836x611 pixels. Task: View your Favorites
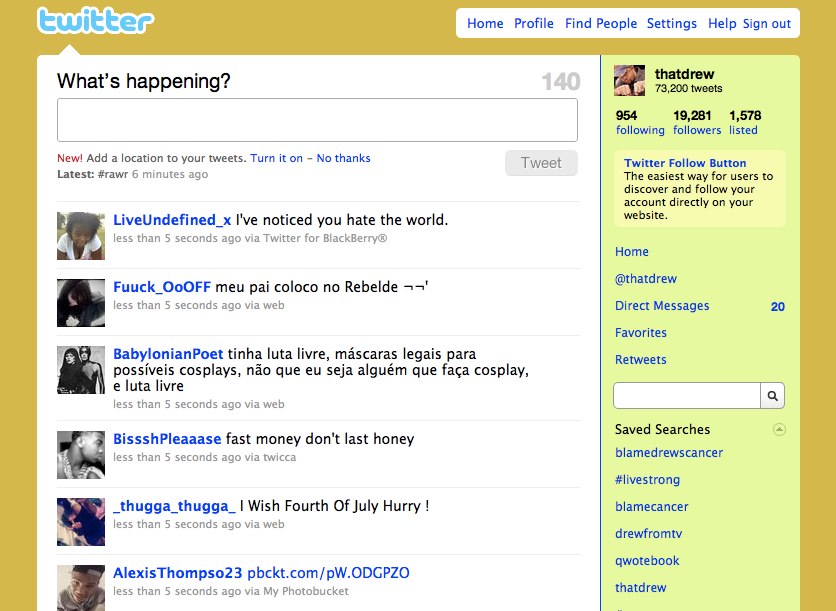click(640, 332)
